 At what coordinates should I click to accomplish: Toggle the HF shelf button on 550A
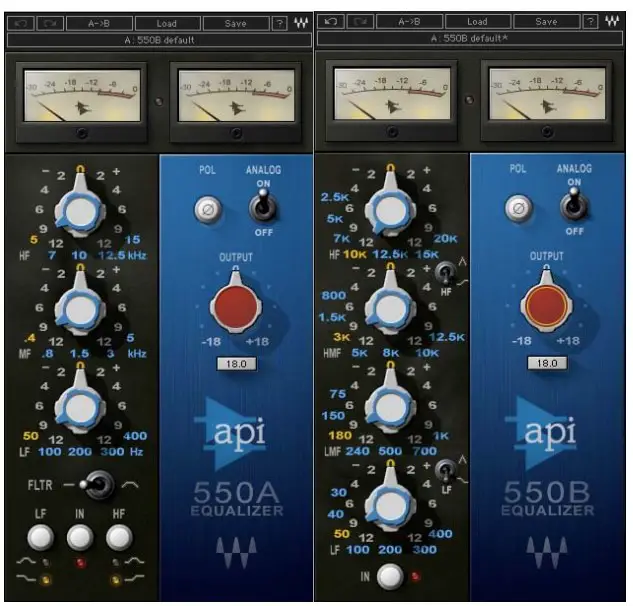click(119, 537)
